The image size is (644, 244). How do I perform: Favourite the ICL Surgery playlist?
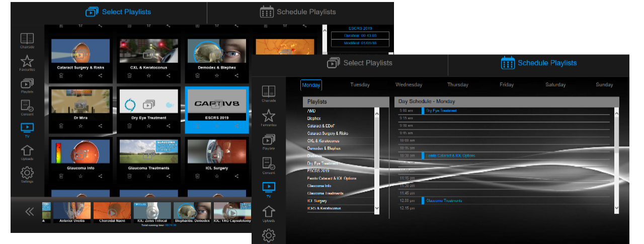(217, 176)
